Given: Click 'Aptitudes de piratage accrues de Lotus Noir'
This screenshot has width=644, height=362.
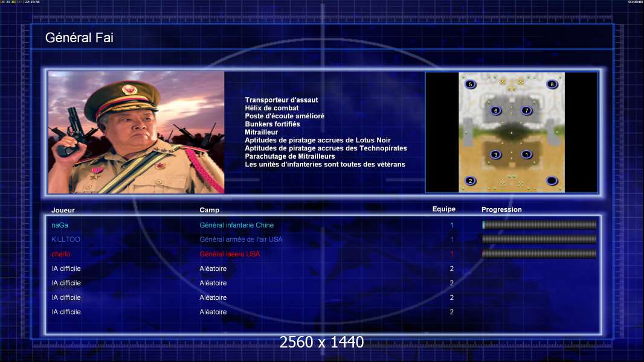Looking at the screenshot, I should (x=318, y=140).
